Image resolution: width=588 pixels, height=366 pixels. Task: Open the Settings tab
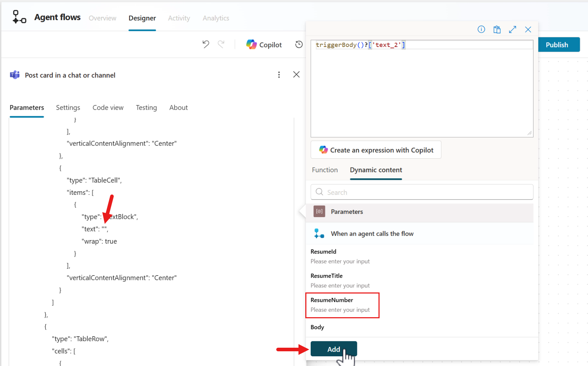pyautogui.click(x=68, y=108)
